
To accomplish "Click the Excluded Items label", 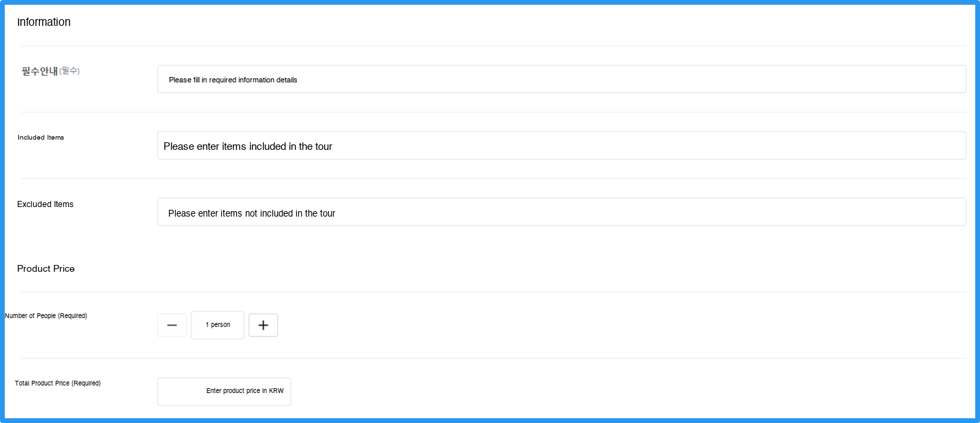I will (x=45, y=204).
